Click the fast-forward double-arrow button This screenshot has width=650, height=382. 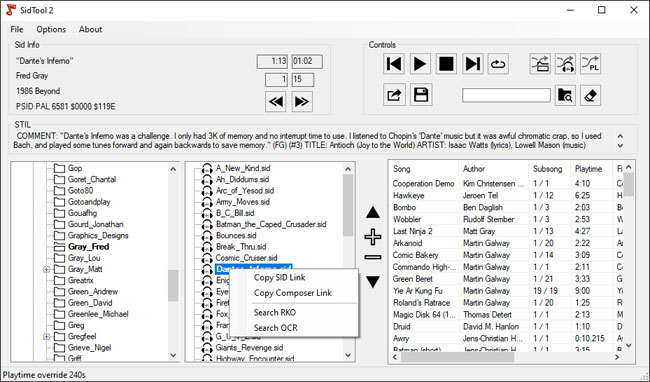(302, 102)
